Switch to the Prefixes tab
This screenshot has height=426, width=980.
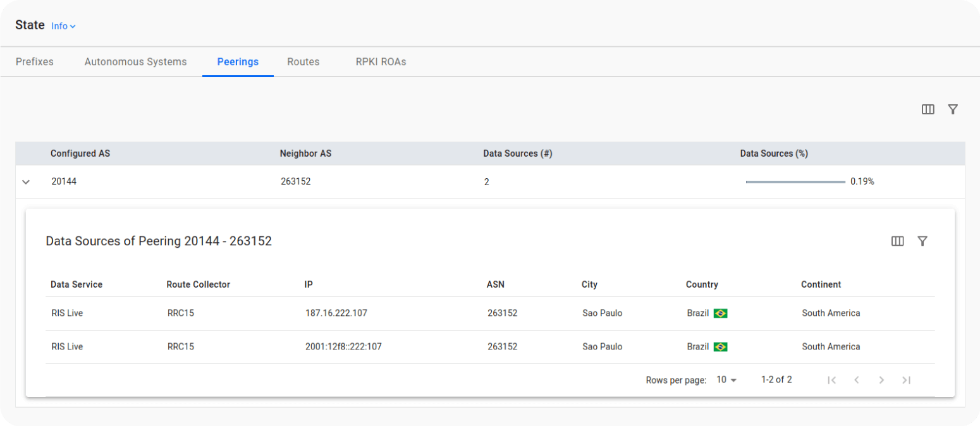coord(35,62)
